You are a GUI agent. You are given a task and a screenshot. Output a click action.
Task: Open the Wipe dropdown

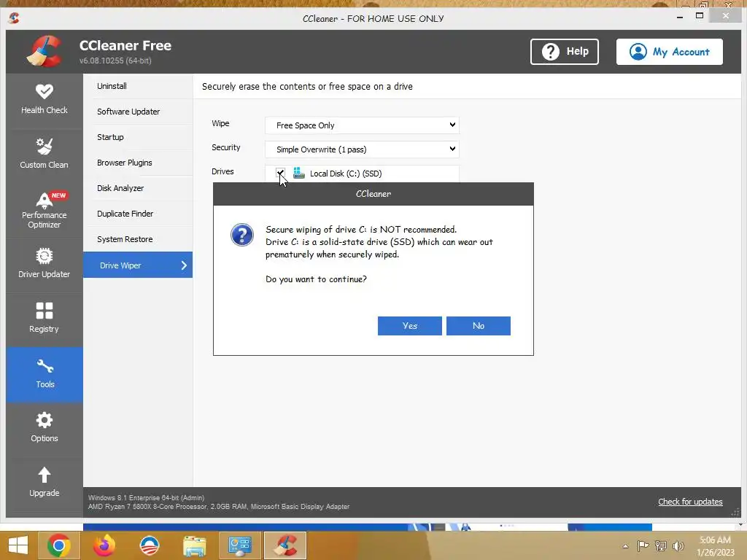click(362, 125)
